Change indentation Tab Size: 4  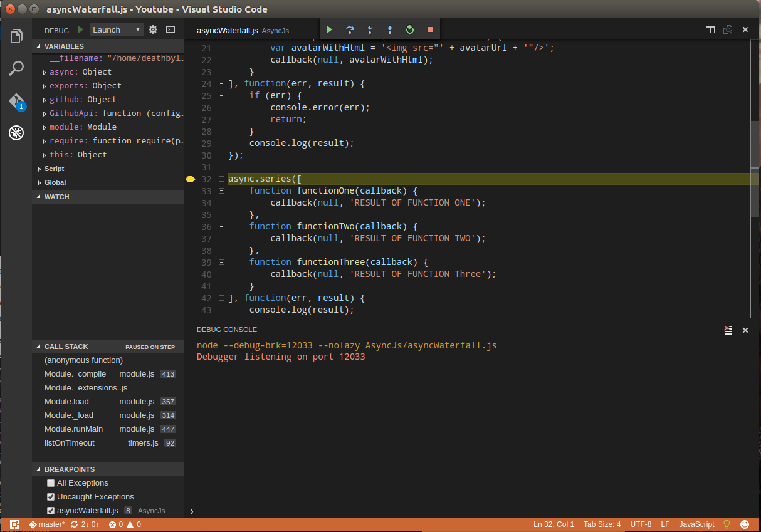tap(602, 524)
